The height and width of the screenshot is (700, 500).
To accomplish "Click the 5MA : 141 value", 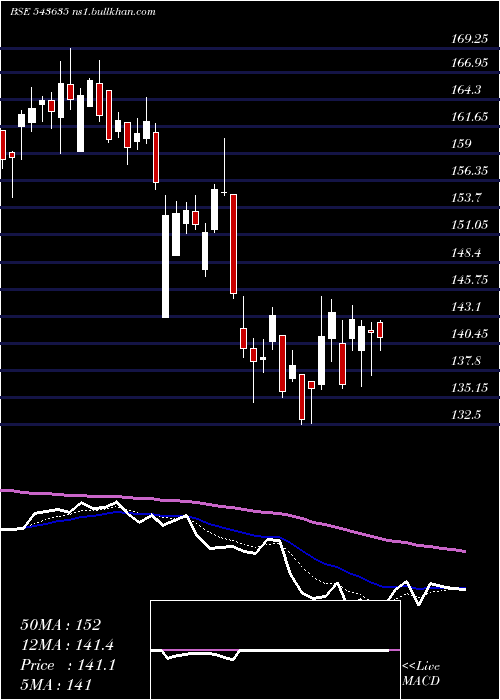I will (56, 684).
